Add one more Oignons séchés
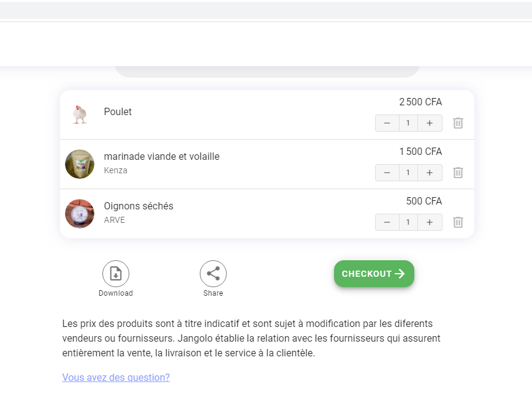Image resolution: width=532 pixels, height=398 pixels. tap(430, 222)
